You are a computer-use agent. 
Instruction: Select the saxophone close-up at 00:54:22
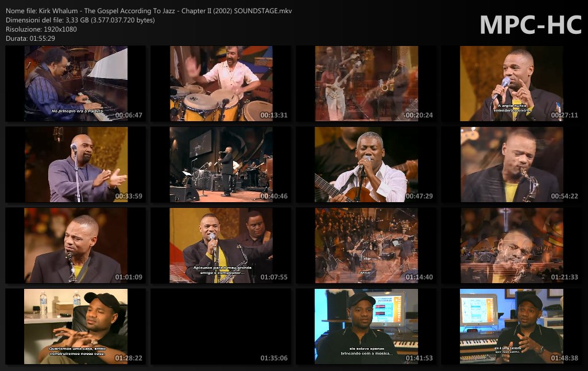point(512,165)
